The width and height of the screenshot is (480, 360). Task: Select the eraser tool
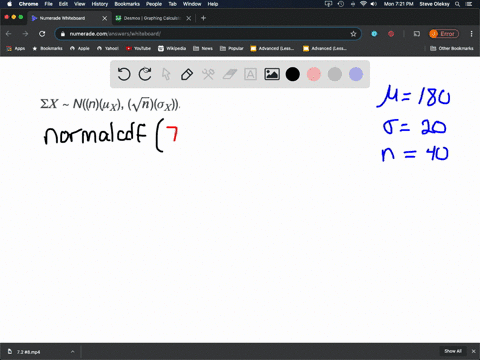[x=230, y=74]
